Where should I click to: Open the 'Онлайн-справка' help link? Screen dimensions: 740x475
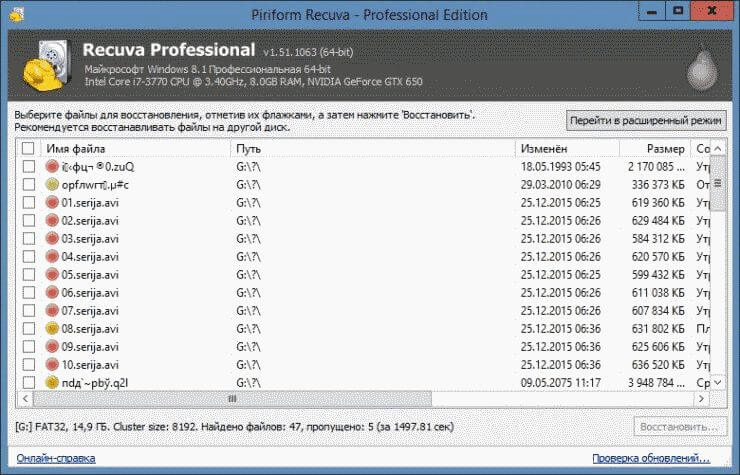(56, 458)
